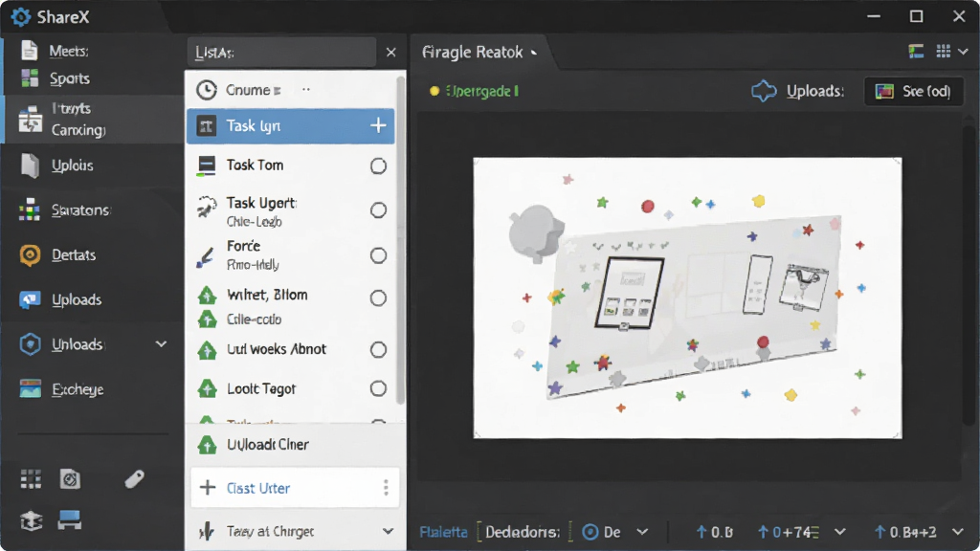Click the Excheye image icon
The width and height of the screenshot is (980, 551).
coord(30,389)
